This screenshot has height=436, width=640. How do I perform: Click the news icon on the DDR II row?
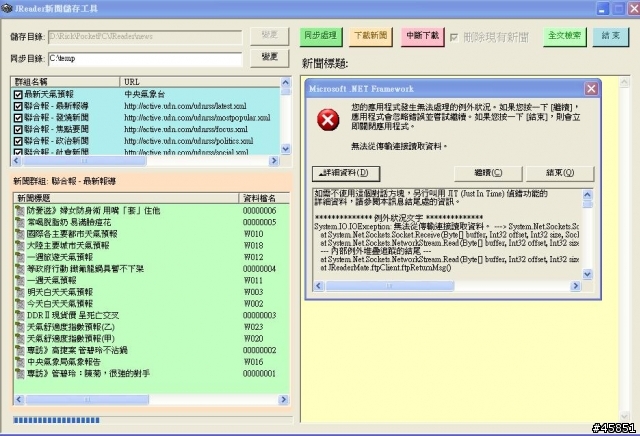coord(20,316)
